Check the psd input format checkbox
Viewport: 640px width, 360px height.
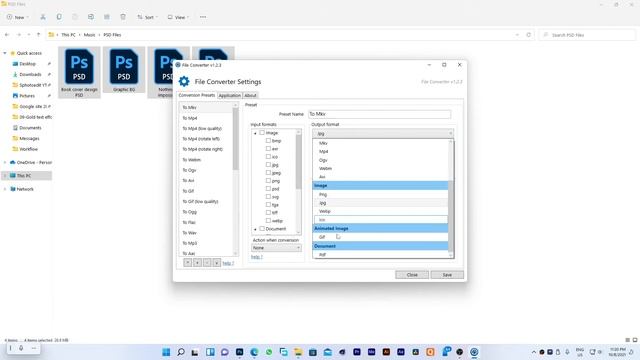[268, 189]
